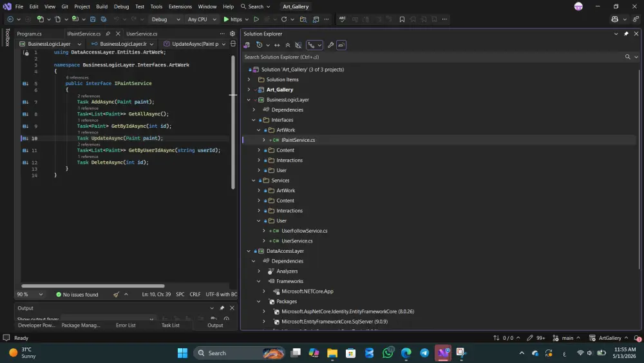Click Start Without Debugging outline play icon
The width and height of the screenshot is (644, 363).
click(256, 19)
